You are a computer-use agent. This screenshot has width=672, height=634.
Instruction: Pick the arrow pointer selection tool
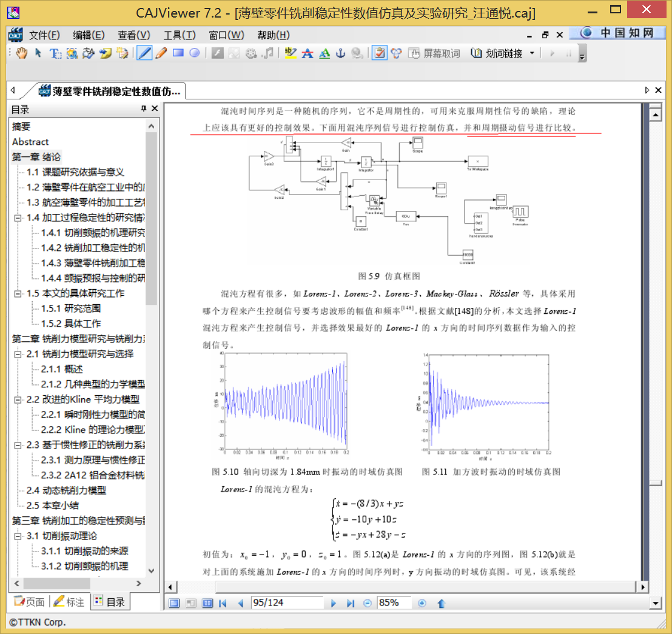click(x=38, y=53)
